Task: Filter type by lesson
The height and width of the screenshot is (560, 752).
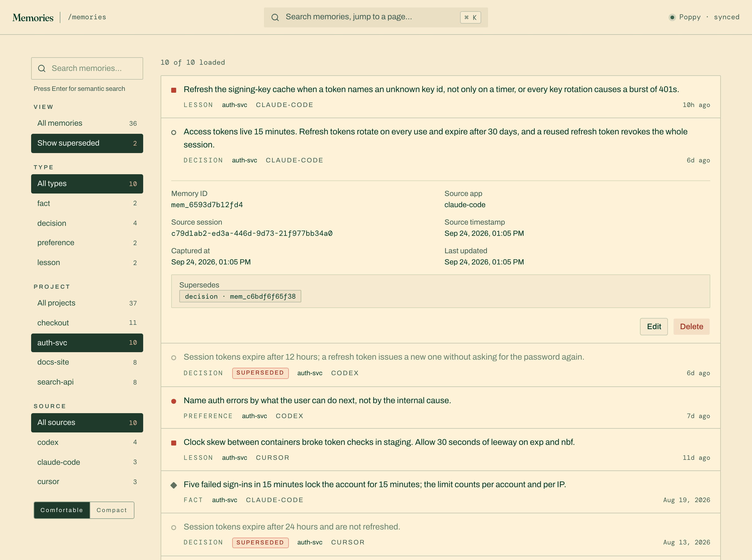Action: [x=87, y=263]
